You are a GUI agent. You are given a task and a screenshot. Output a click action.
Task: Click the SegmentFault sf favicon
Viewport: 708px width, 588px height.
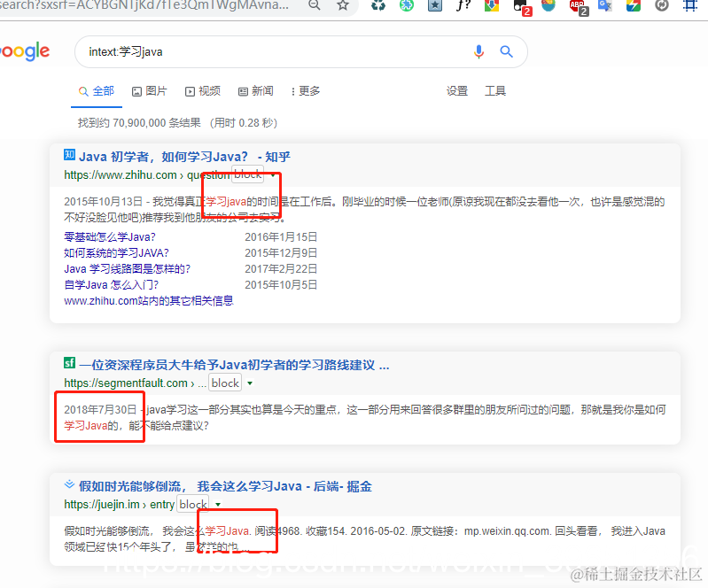coord(69,363)
